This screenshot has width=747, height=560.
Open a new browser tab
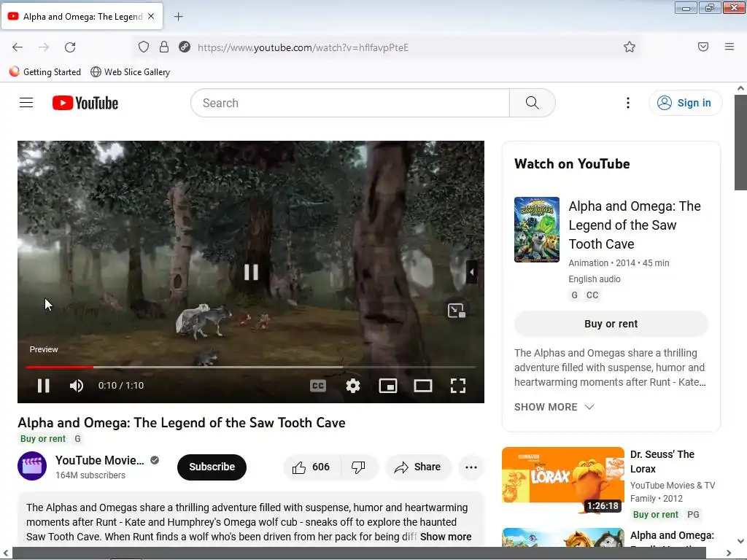click(179, 17)
